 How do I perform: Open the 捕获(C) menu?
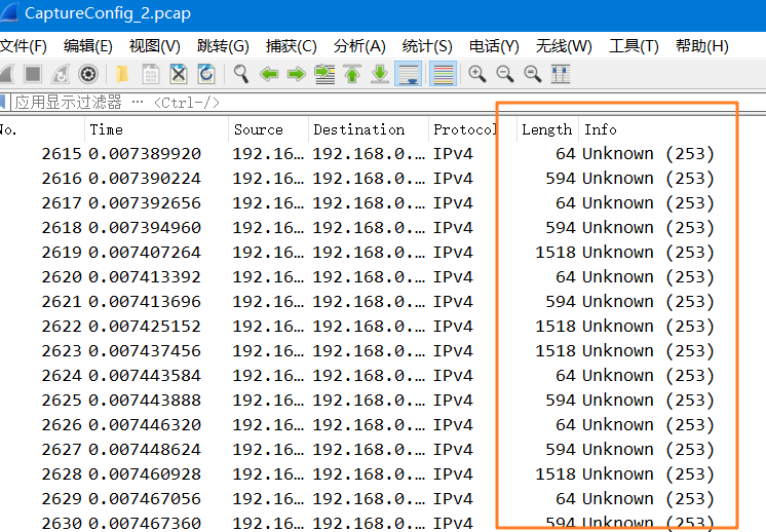pyautogui.click(x=291, y=46)
